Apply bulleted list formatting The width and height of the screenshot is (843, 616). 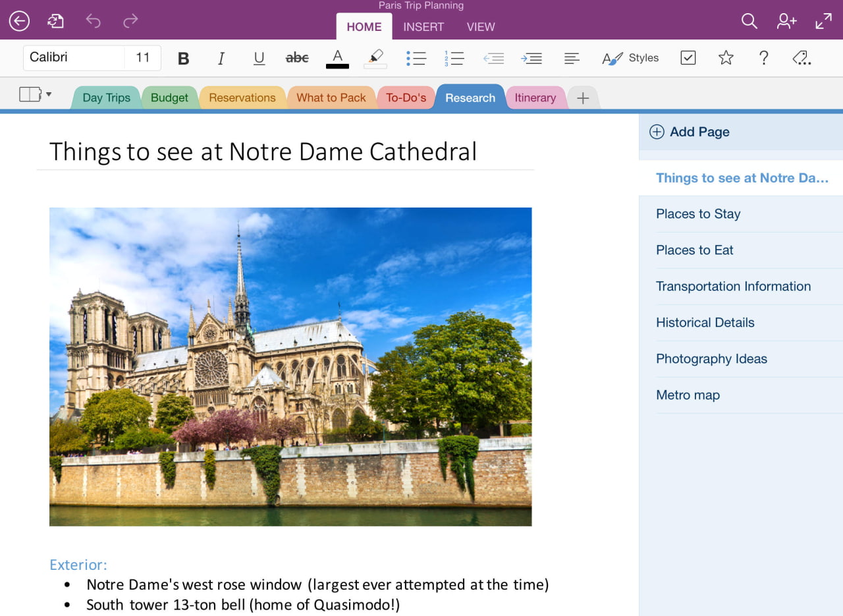416,58
